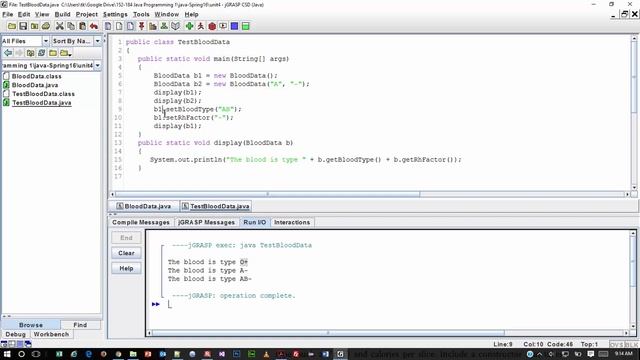Open the Help menu
Image resolution: width=640 pixels, height=360 pixels.
point(191,14)
